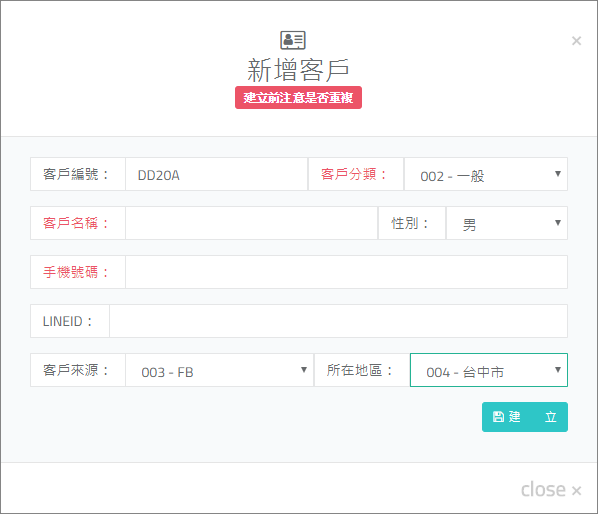Click the 建立 create button
This screenshot has width=598, height=514.
pos(525,417)
